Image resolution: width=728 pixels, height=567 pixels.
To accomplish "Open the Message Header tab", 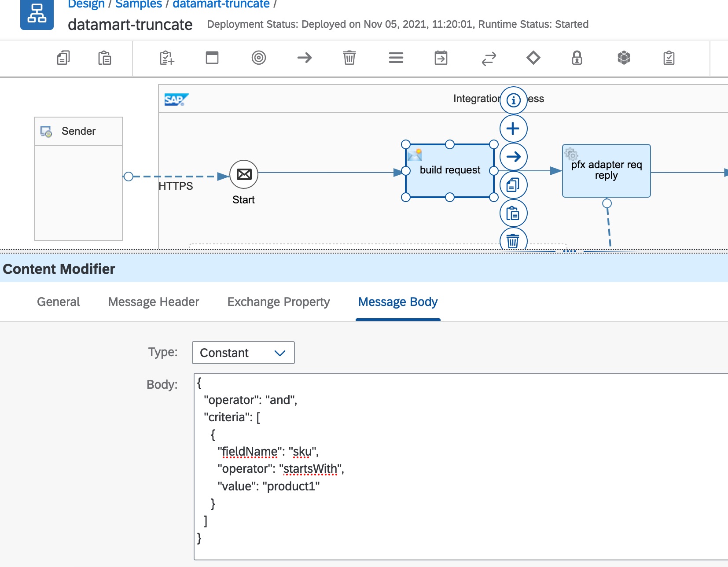I will pyautogui.click(x=153, y=302).
